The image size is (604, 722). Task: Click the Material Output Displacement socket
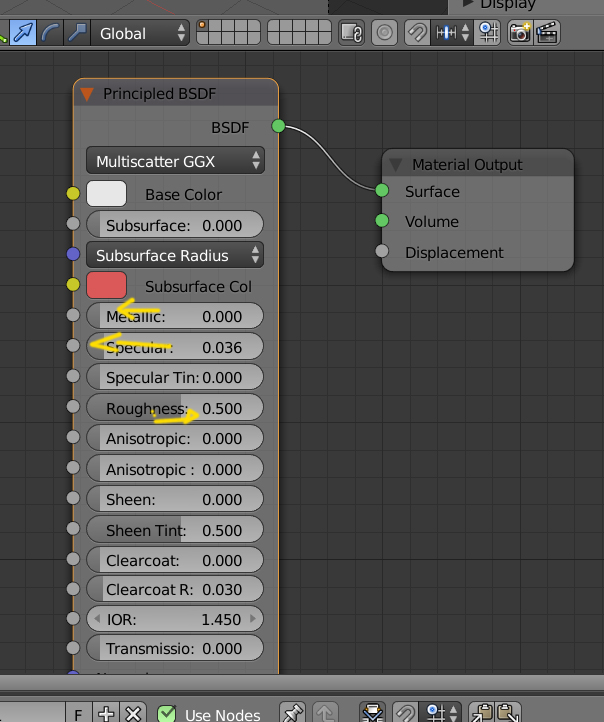click(382, 251)
